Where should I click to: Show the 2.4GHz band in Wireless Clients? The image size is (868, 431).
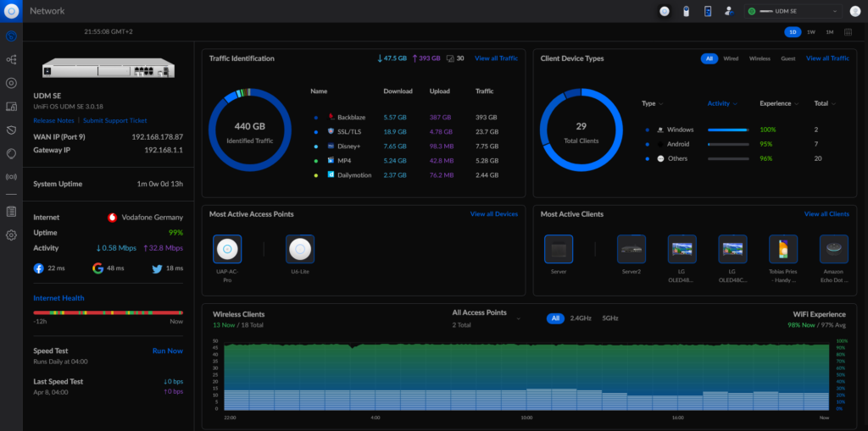pos(581,318)
